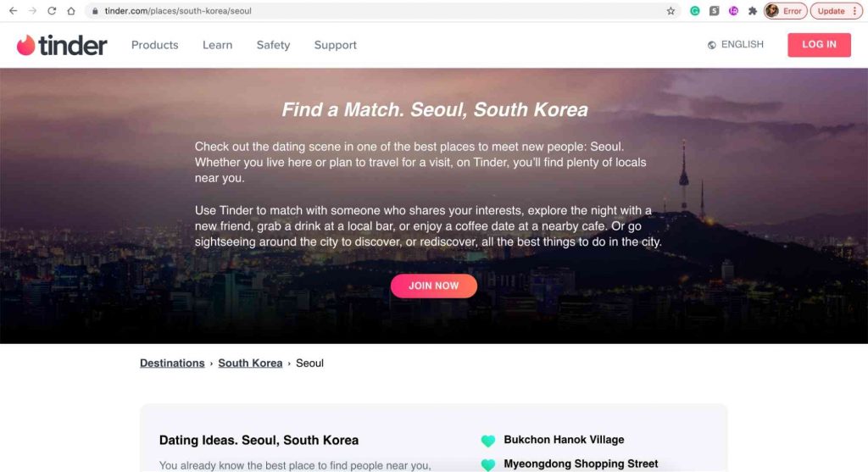Click the forward navigation arrow
This screenshot has width=868, height=472.
point(33,10)
